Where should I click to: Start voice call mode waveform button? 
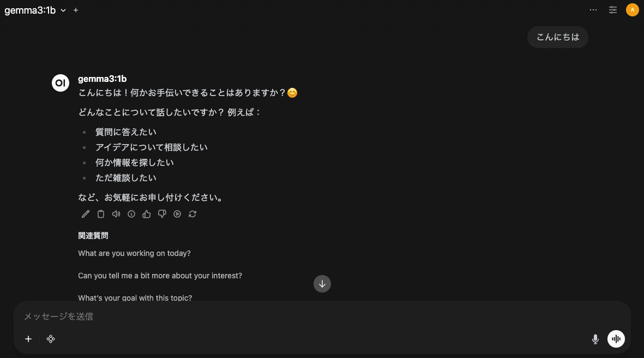pyautogui.click(x=616, y=339)
